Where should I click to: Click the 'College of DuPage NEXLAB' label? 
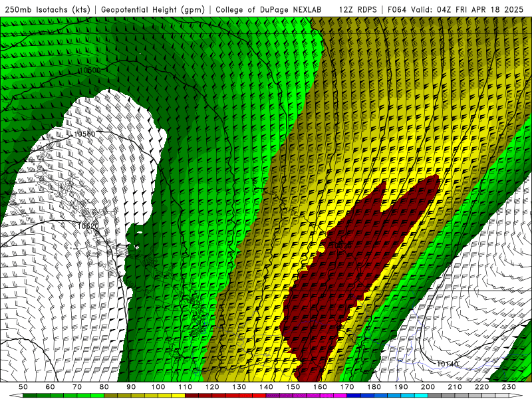click(269, 10)
